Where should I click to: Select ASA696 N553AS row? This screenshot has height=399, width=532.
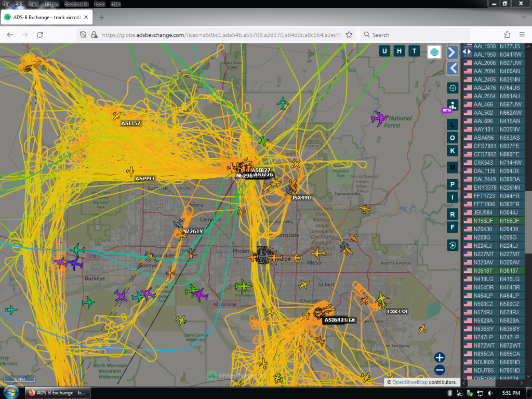(494, 138)
